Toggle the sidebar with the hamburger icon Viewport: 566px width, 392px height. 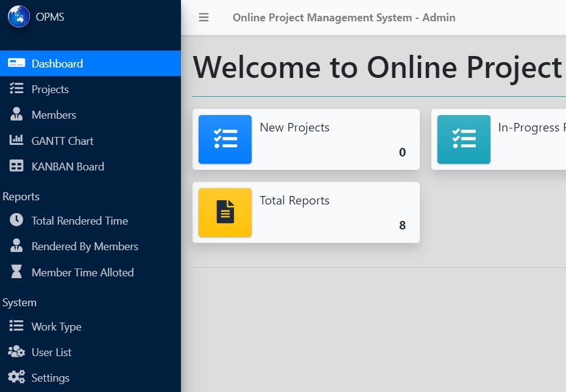pos(203,18)
